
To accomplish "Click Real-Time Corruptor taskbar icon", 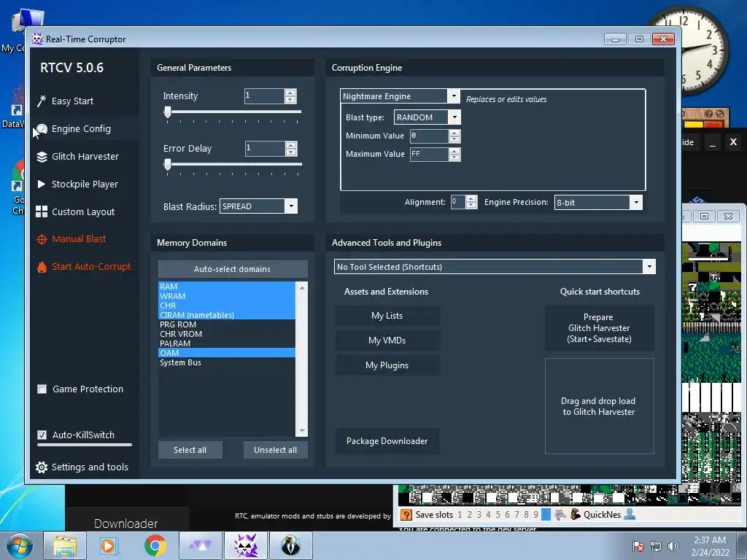I will tap(246, 545).
